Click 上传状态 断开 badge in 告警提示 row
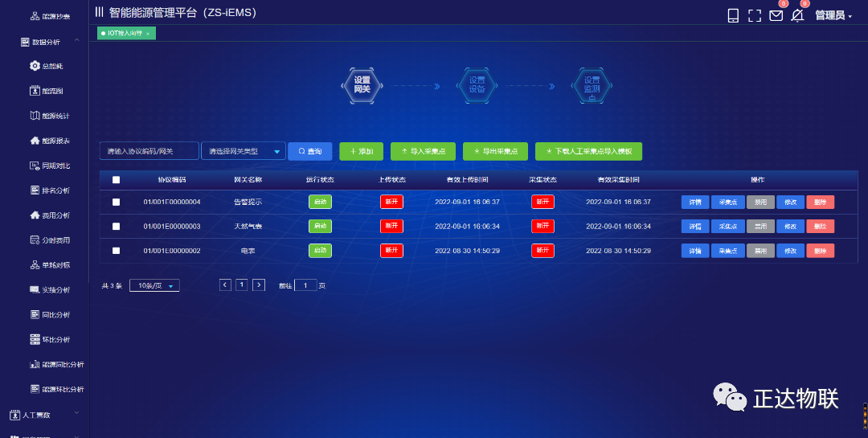This screenshot has width=868, height=438. [x=391, y=202]
